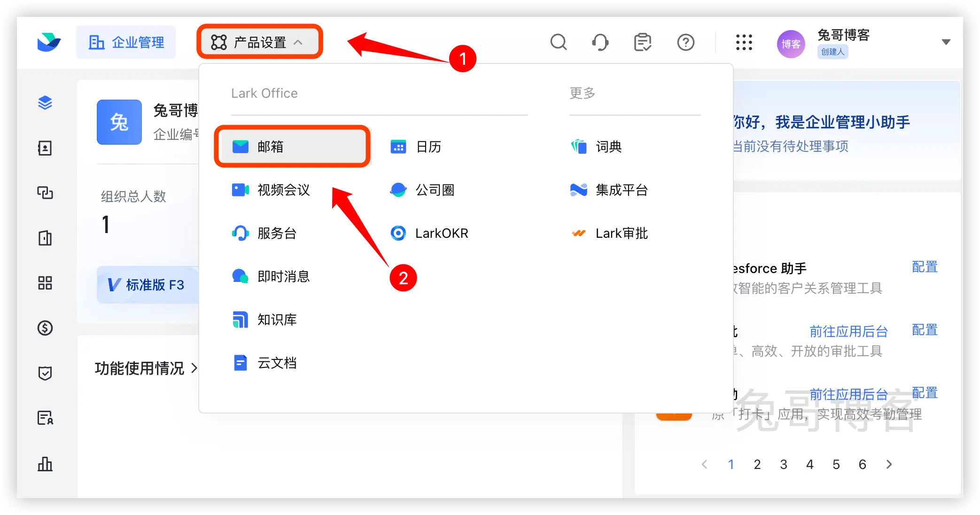
Task: Expand the account dropdown arrow
Action: tap(946, 42)
